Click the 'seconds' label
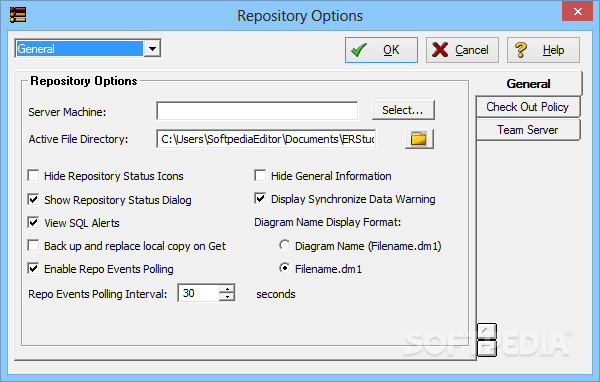The height and width of the screenshot is (382, 600). click(276, 294)
